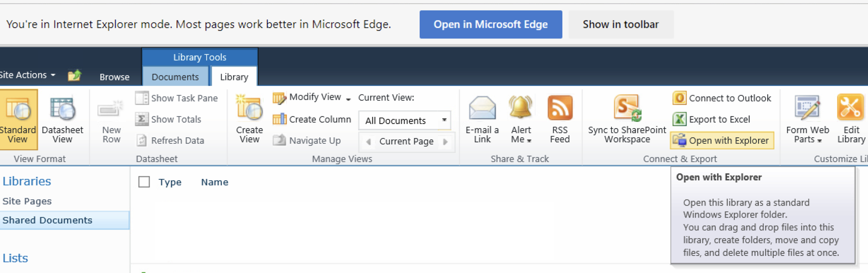Viewport: 868px width, 273px height.
Task: Go to the previous page arrow
Action: click(x=368, y=142)
